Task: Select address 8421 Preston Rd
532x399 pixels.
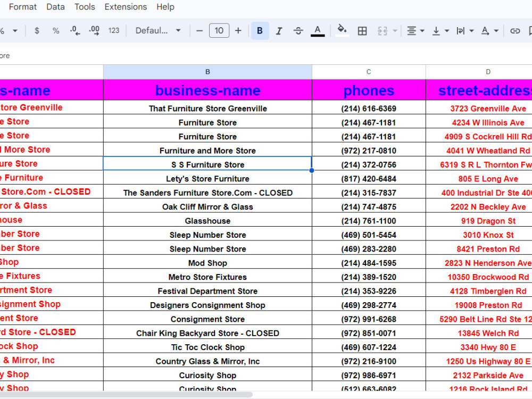Action: [x=479, y=249]
